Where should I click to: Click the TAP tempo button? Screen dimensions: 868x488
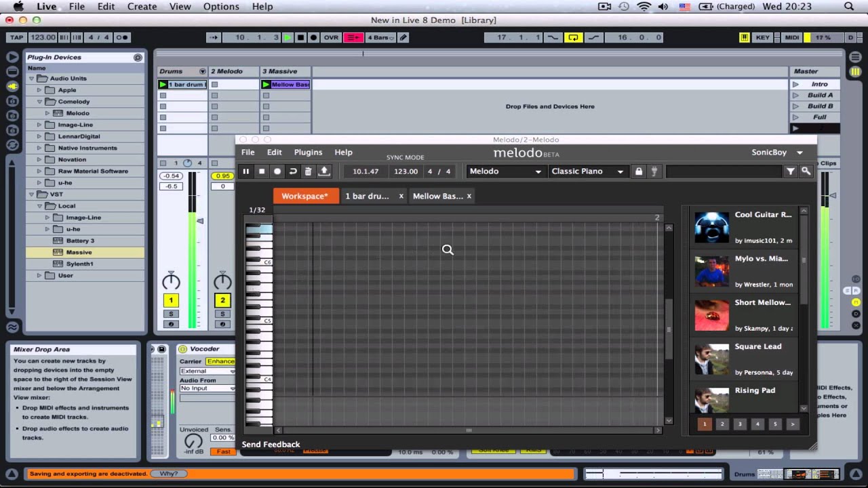pos(17,37)
